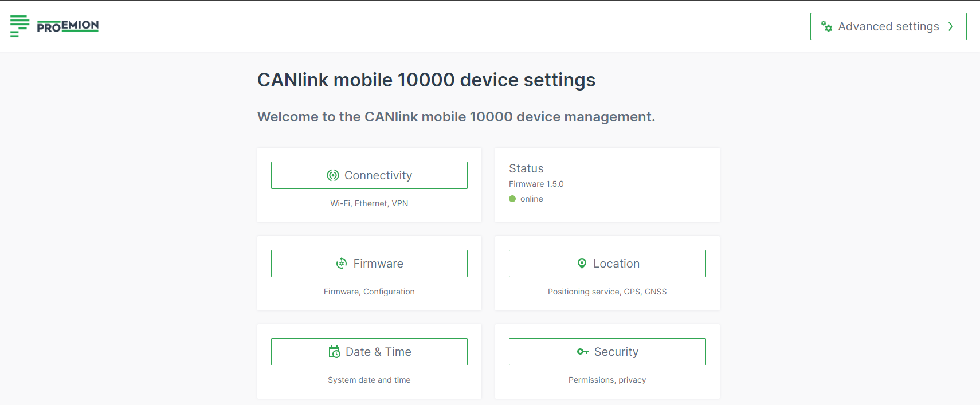Click the Firmware 1.5.0 version text

536,184
